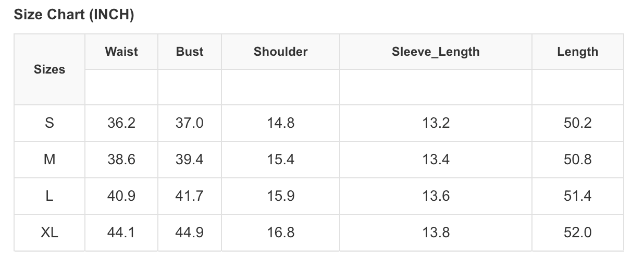Click the Sleeve_Length column header
Viewport: 644px width, 267px height.
click(436, 52)
